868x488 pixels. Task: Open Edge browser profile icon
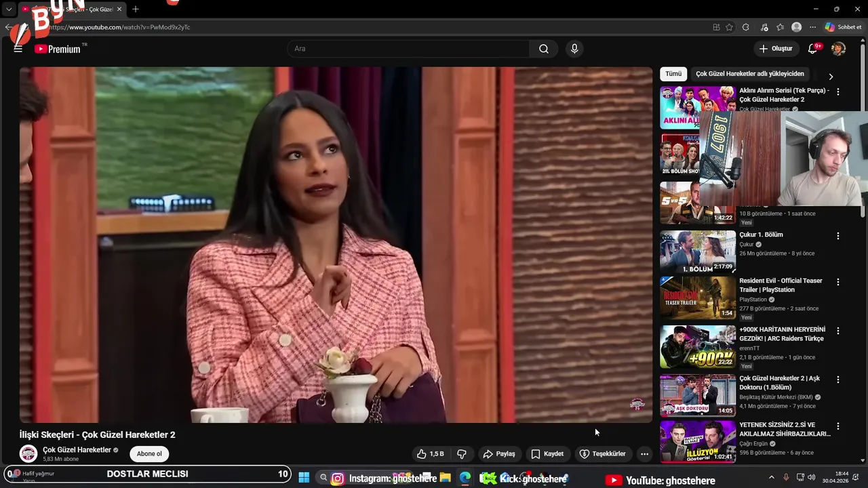pos(797,27)
